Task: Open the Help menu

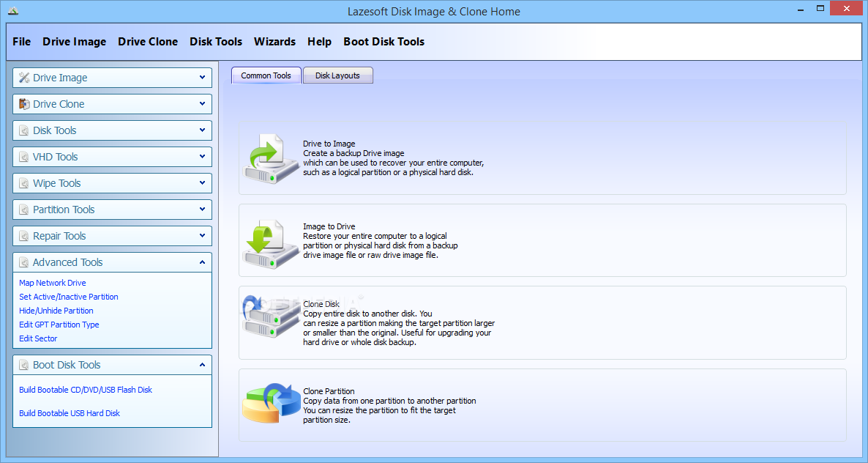Action: coord(319,42)
